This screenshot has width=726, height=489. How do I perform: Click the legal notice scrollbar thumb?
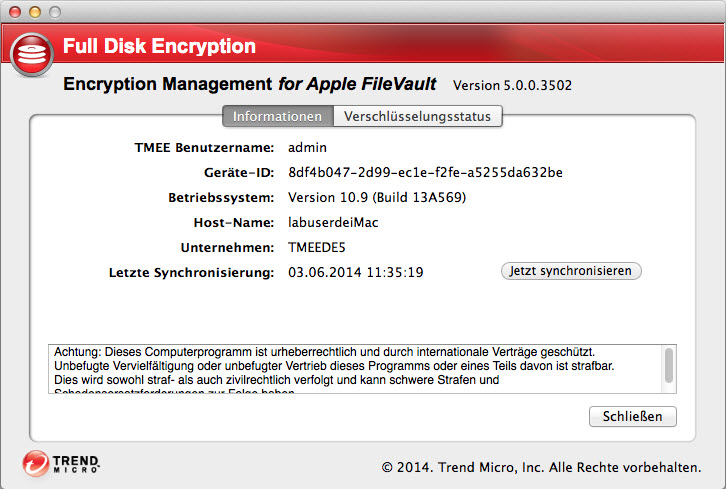click(668, 364)
